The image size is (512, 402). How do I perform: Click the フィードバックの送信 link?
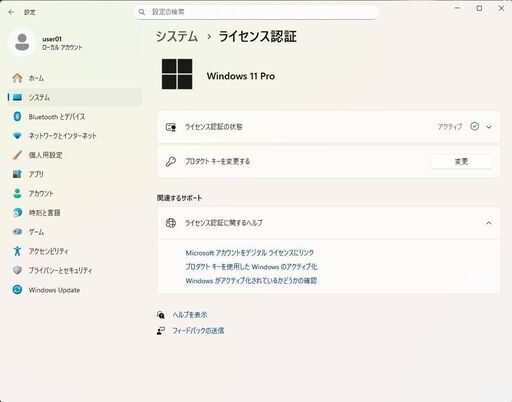[x=198, y=331]
